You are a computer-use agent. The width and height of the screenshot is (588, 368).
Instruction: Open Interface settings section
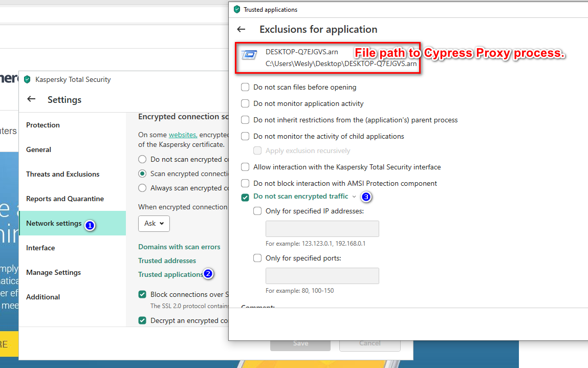(x=40, y=248)
